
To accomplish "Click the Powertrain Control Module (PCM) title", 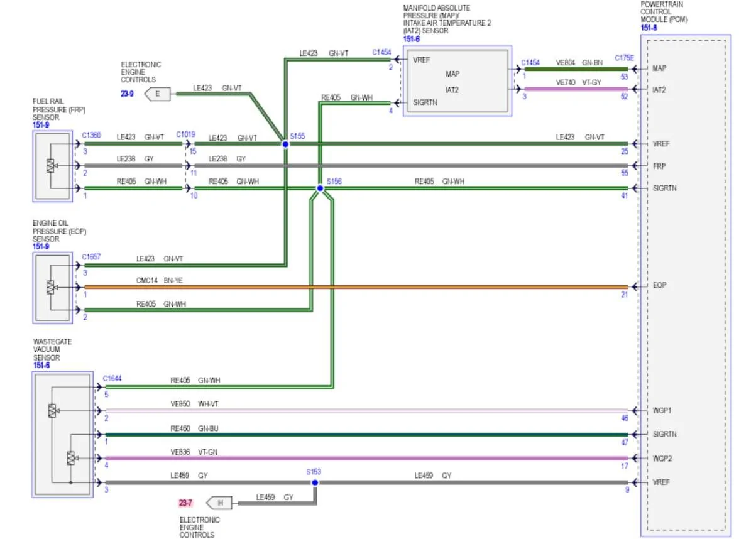I will coord(664,12).
